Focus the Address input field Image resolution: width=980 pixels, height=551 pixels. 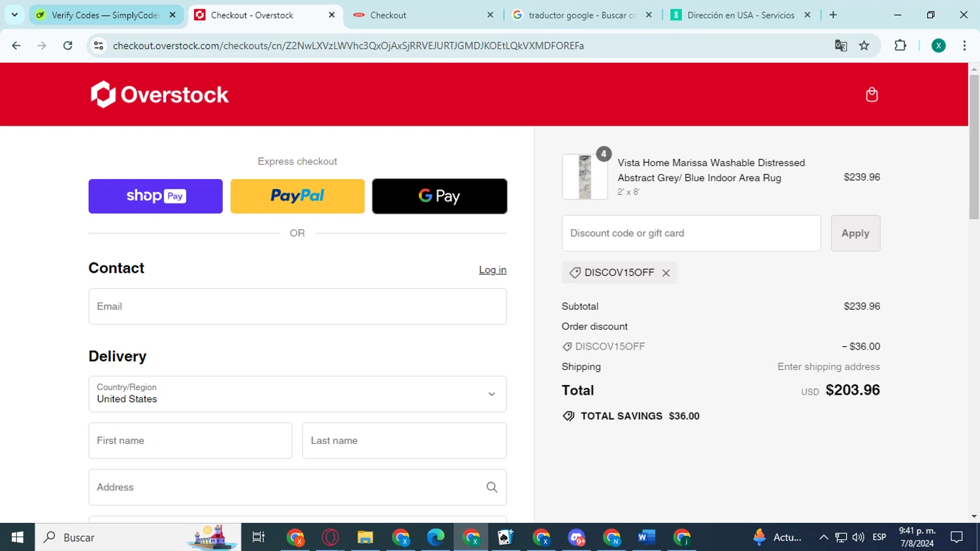(297, 488)
